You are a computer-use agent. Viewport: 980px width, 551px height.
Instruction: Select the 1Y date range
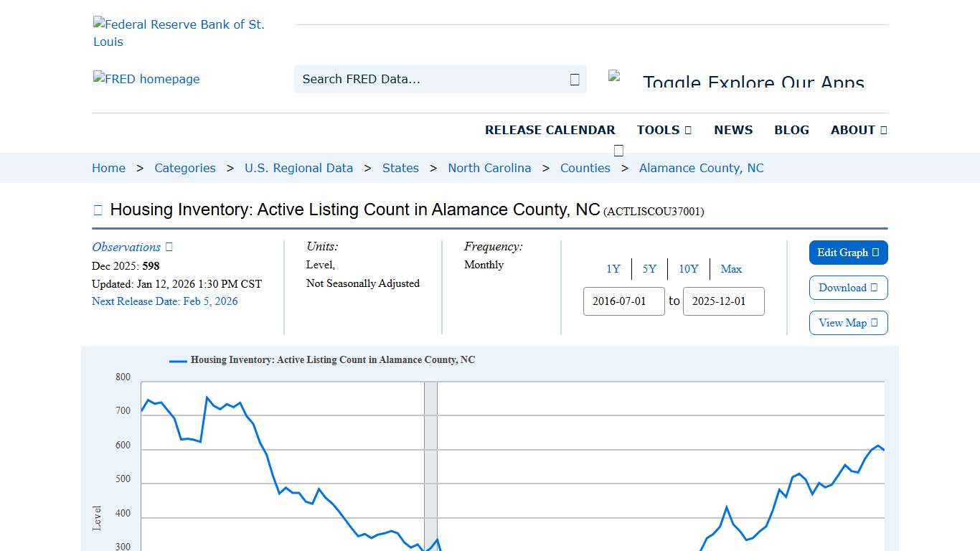pos(613,268)
